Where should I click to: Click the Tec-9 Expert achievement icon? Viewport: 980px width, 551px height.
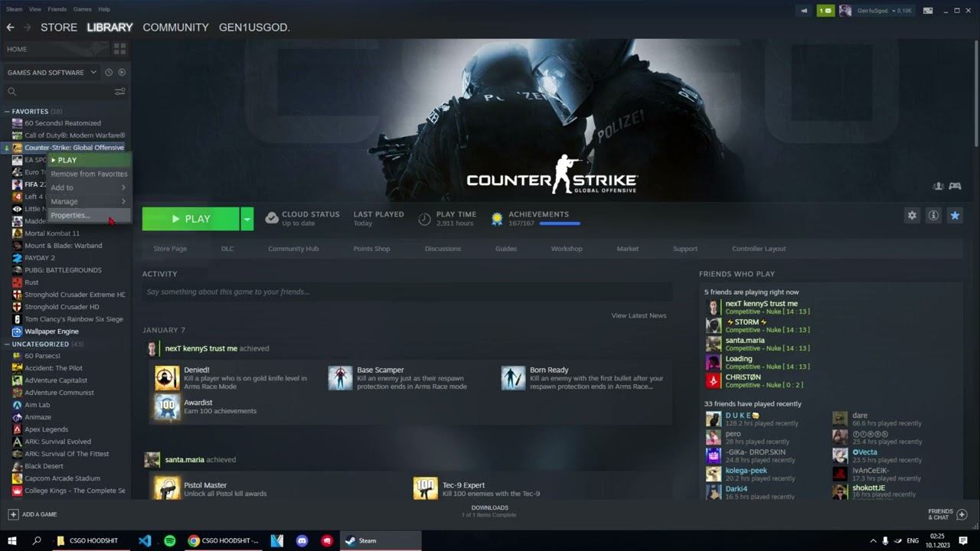426,488
